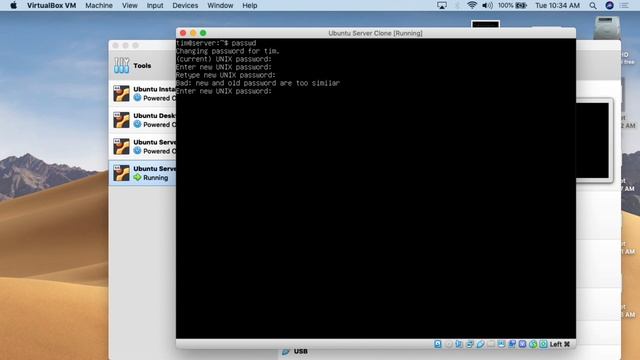Open the VirtualBox VM menu
Image resolution: width=640 pixels, height=360 pixels.
[51, 5]
